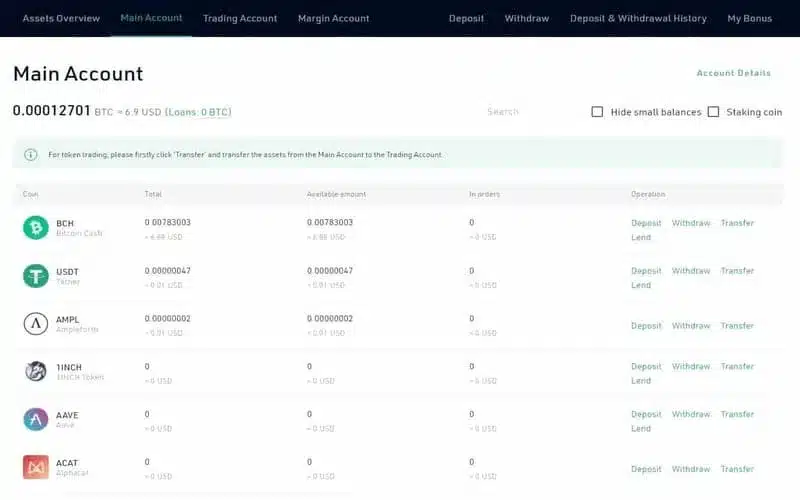Enable Hide small balances checkbox
800x500 pixels.
pyautogui.click(x=597, y=112)
